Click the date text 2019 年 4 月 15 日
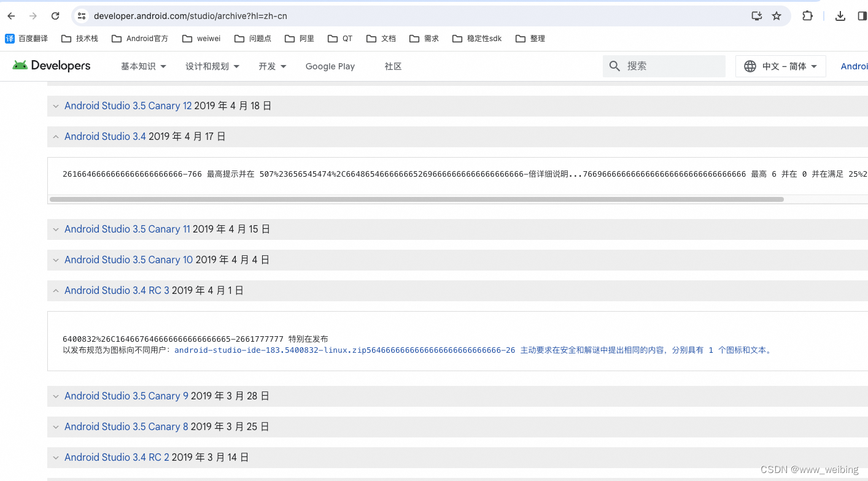Image resolution: width=868 pixels, height=481 pixels. click(x=231, y=229)
